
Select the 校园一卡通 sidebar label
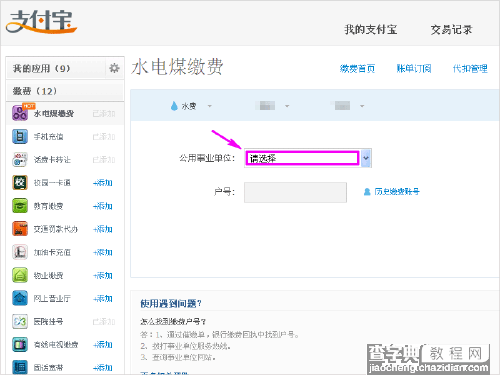tap(52, 183)
